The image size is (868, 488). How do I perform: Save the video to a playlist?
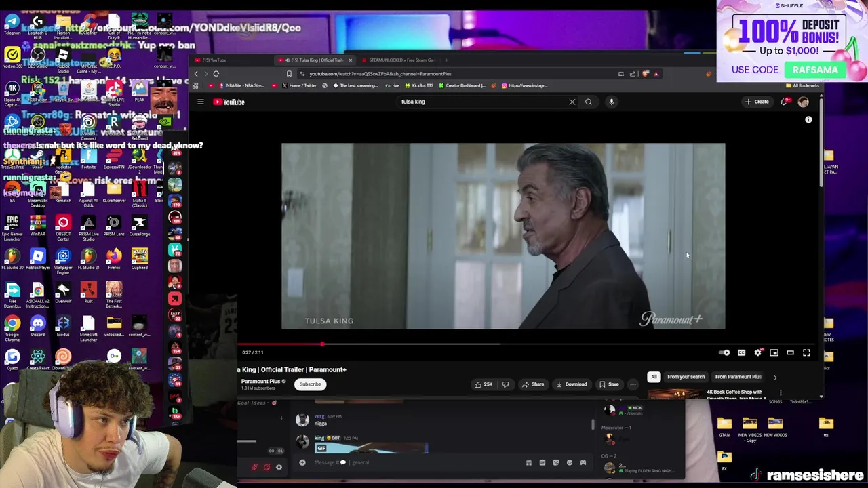point(608,384)
